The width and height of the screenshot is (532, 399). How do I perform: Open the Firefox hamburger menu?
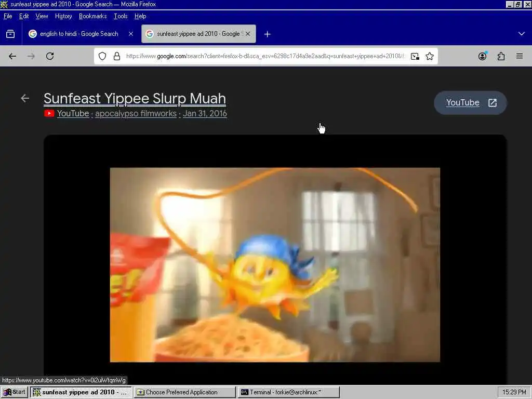tap(520, 56)
